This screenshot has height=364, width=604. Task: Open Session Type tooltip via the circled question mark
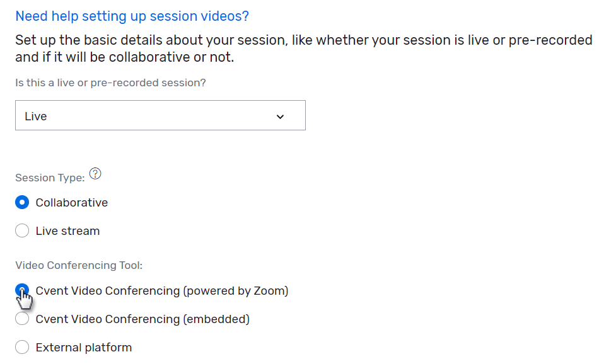[x=95, y=173]
